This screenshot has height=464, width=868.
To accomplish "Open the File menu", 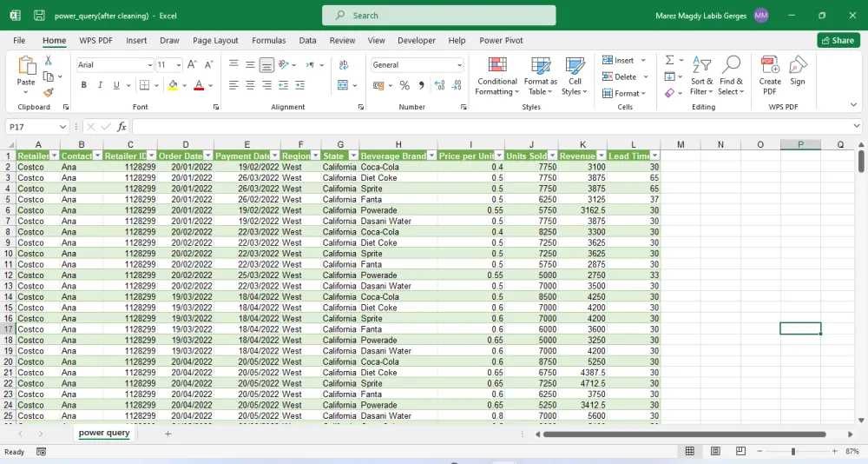I will tap(19, 41).
